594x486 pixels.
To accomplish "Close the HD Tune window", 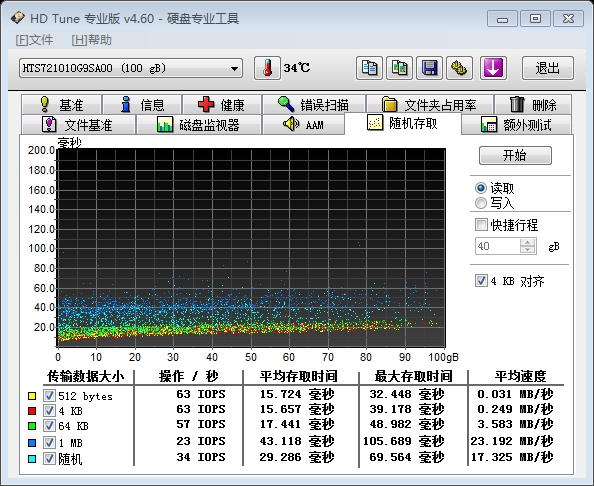I will 568,18.
